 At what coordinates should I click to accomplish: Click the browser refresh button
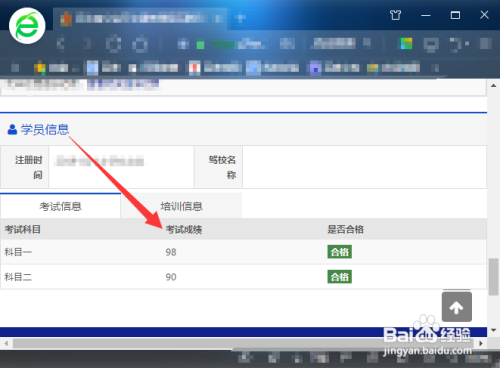click(x=114, y=44)
